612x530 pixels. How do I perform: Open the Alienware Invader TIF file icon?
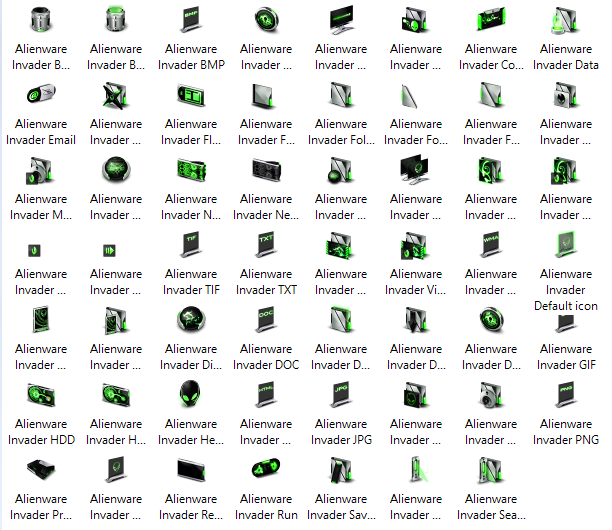tap(191, 245)
